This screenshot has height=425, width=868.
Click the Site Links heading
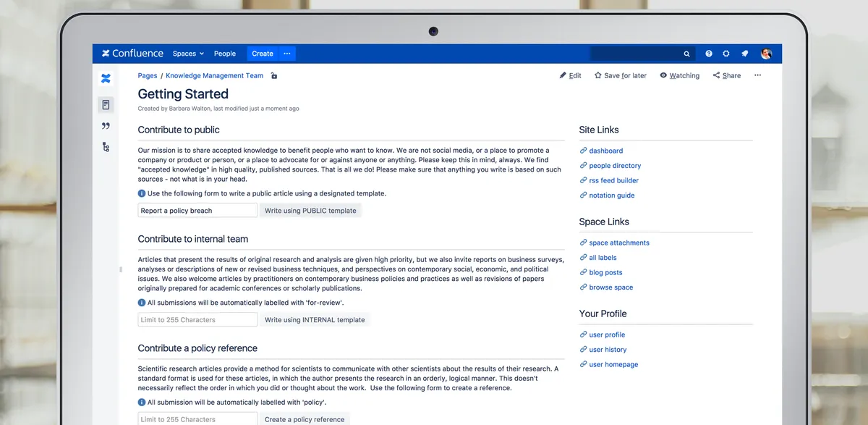pyautogui.click(x=599, y=130)
